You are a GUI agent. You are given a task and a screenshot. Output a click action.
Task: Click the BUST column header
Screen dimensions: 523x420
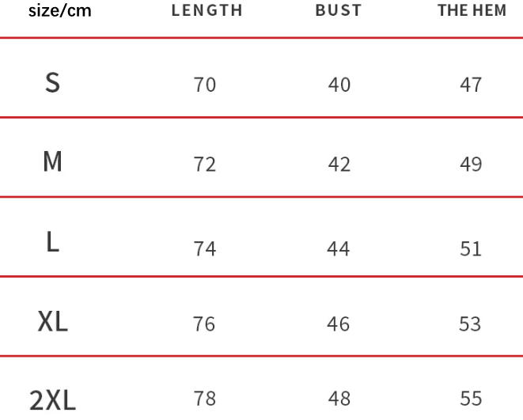point(339,11)
